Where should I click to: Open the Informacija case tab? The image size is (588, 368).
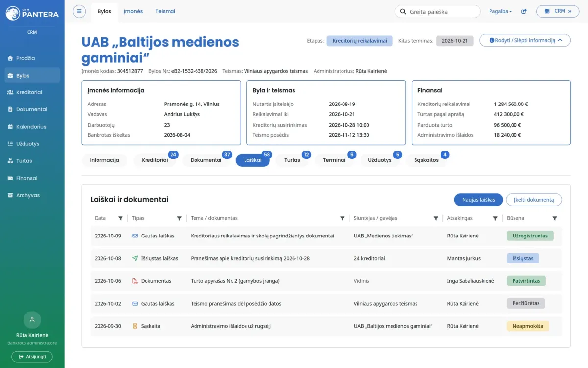[x=104, y=160]
